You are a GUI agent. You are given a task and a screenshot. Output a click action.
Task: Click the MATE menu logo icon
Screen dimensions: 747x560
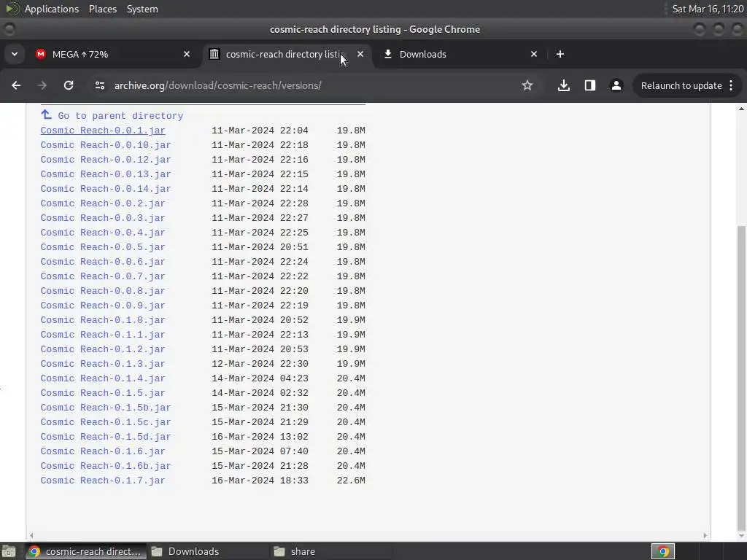(12, 9)
